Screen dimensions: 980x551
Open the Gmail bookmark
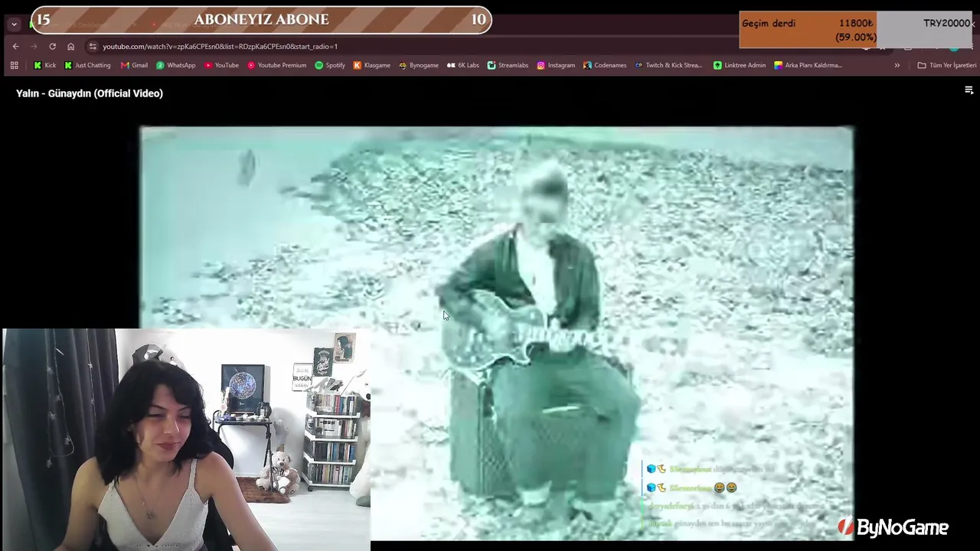point(134,66)
